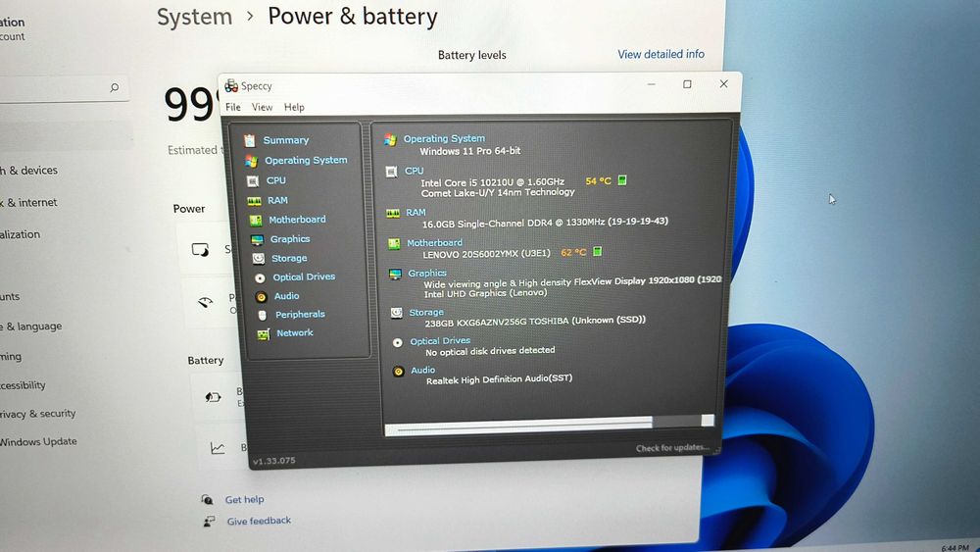Click the Speccy horizontal scrollbar thumb

click(520, 427)
